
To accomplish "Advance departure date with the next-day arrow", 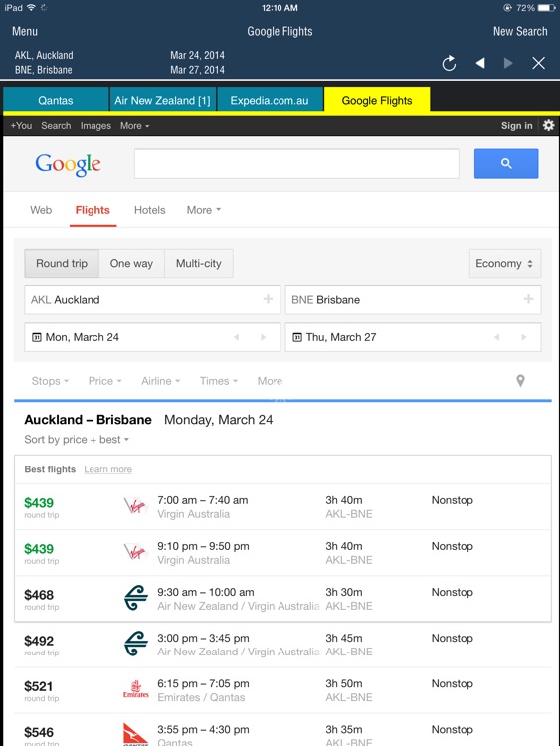I will point(264,337).
